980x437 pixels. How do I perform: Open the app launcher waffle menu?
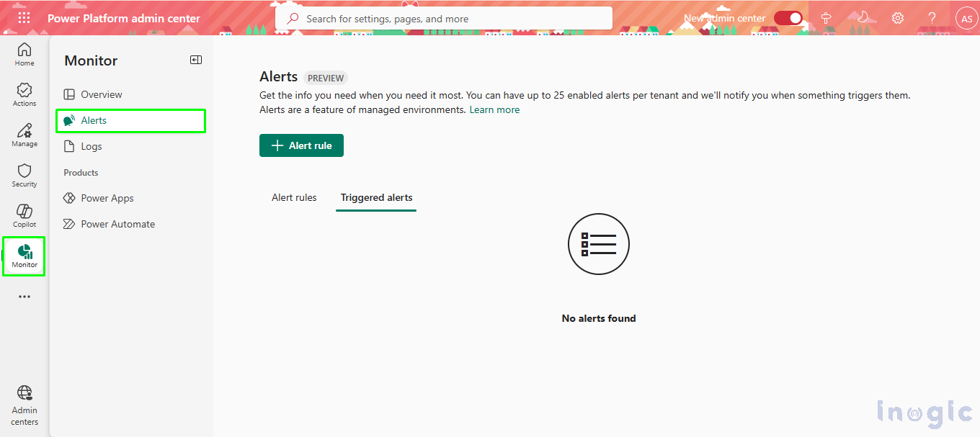(x=24, y=17)
